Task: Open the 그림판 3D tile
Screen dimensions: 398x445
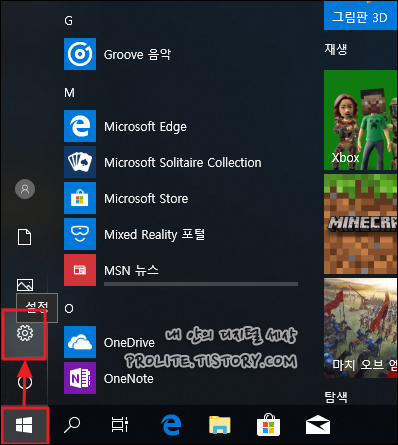Action: 360,16
